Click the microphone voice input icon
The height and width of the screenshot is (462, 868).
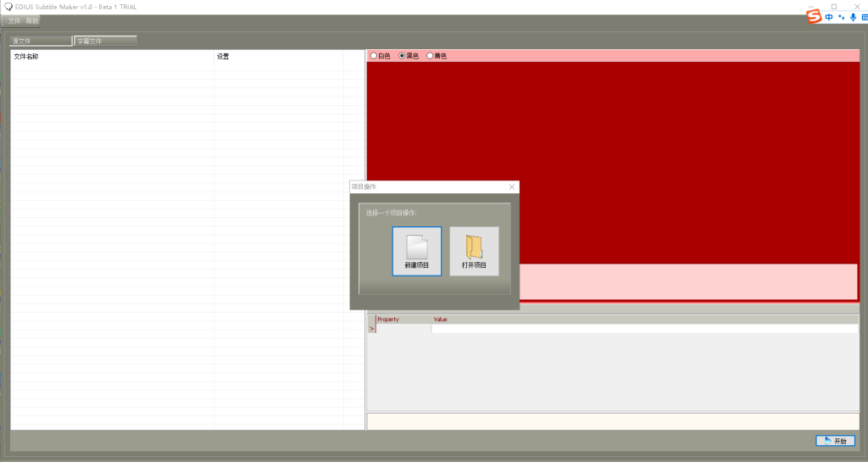(x=853, y=17)
